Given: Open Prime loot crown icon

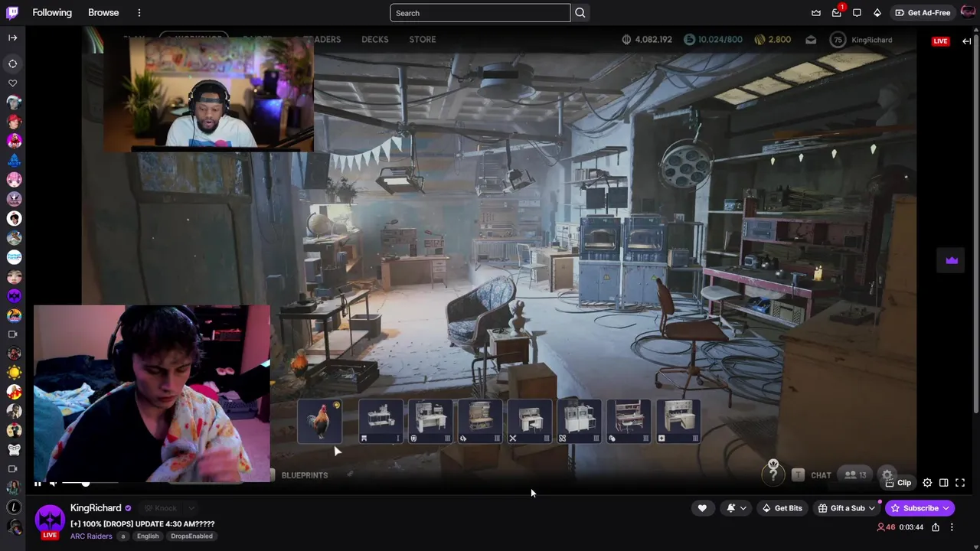Looking at the screenshot, I should pos(816,12).
